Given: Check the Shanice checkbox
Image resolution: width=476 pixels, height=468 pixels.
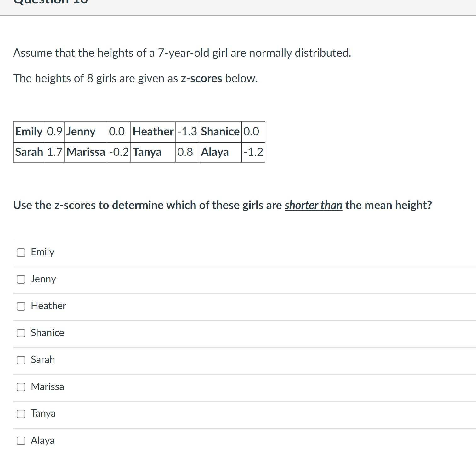Looking at the screenshot, I should (x=21, y=333).
